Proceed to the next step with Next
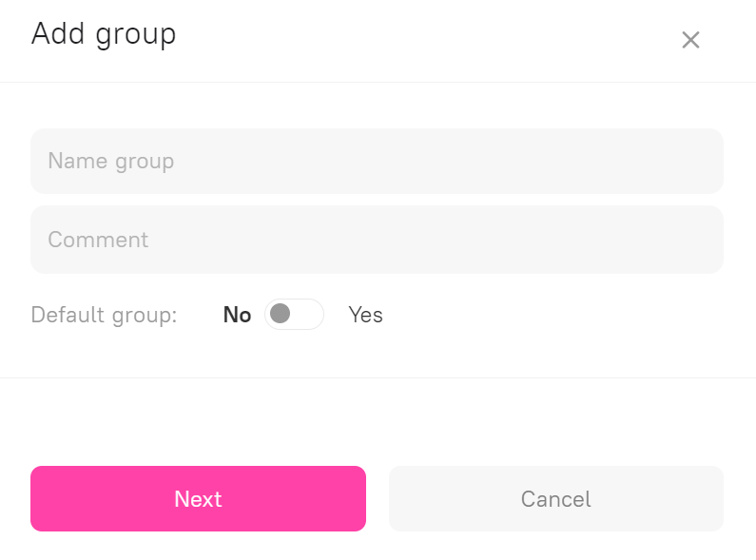Viewport: 756px width, 560px height. 198,499
